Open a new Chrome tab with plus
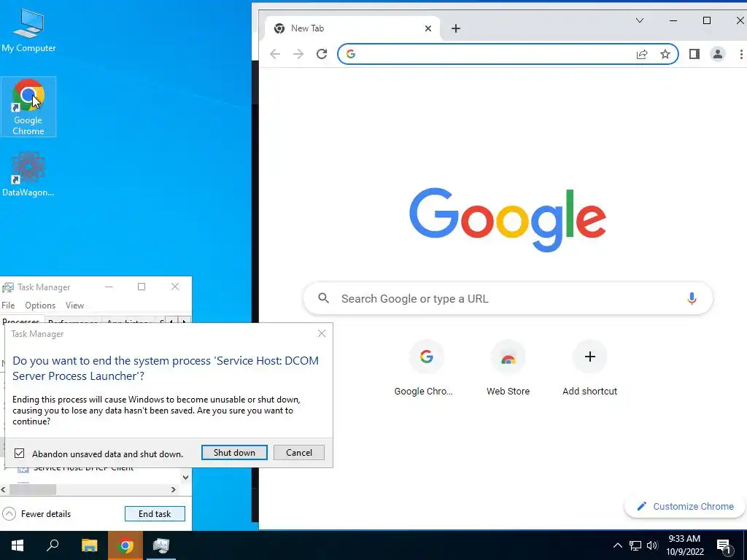This screenshot has height=560, width=747. pyautogui.click(x=455, y=28)
